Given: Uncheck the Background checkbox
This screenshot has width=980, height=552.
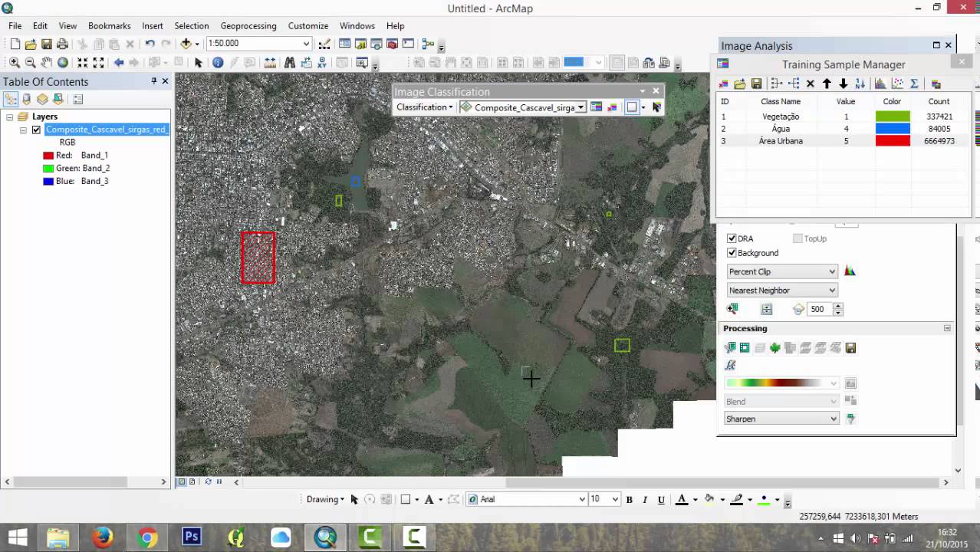Looking at the screenshot, I should (732, 253).
